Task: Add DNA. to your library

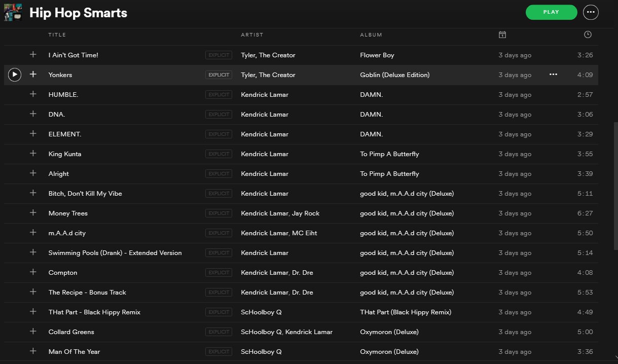Action: 33,114
